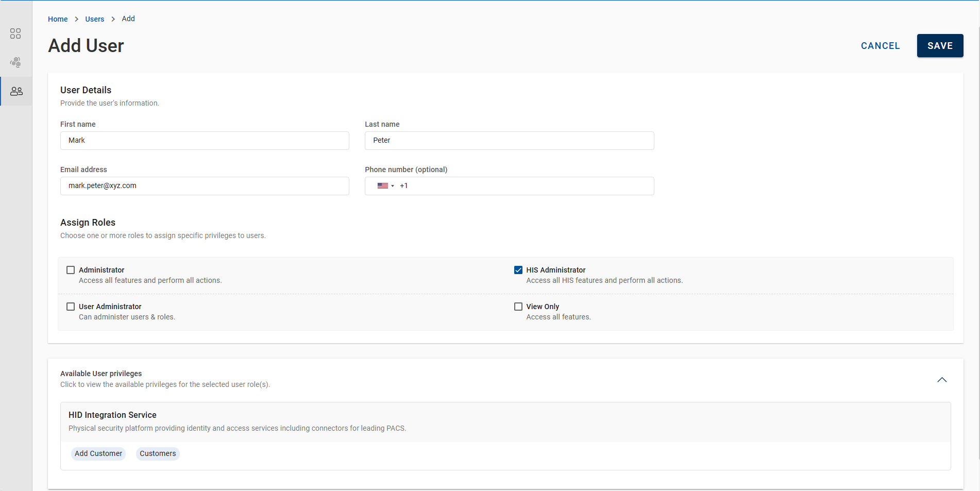Enable the Administrator role checkbox
The width and height of the screenshot is (980, 491).
click(x=71, y=270)
